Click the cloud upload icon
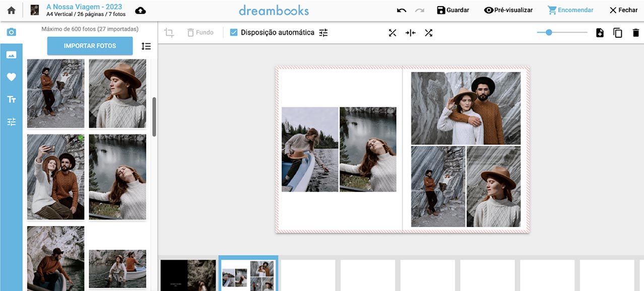The width and height of the screenshot is (644, 291). click(141, 11)
